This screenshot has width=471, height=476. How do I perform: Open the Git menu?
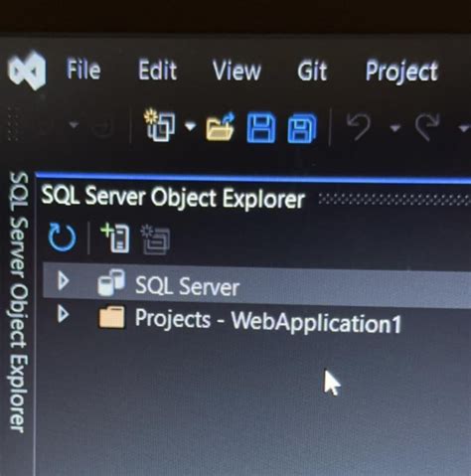tap(312, 71)
